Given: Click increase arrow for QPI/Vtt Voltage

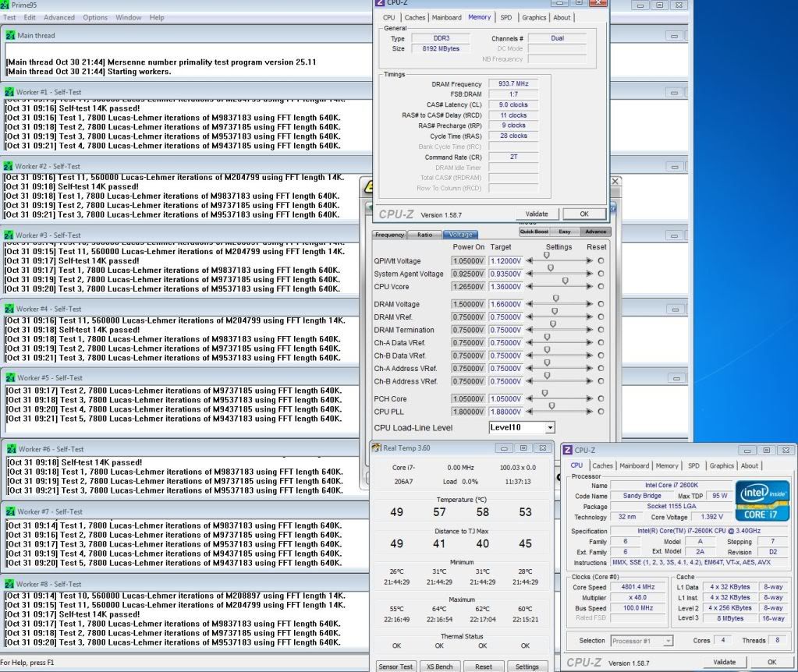Looking at the screenshot, I should point(590,260).
